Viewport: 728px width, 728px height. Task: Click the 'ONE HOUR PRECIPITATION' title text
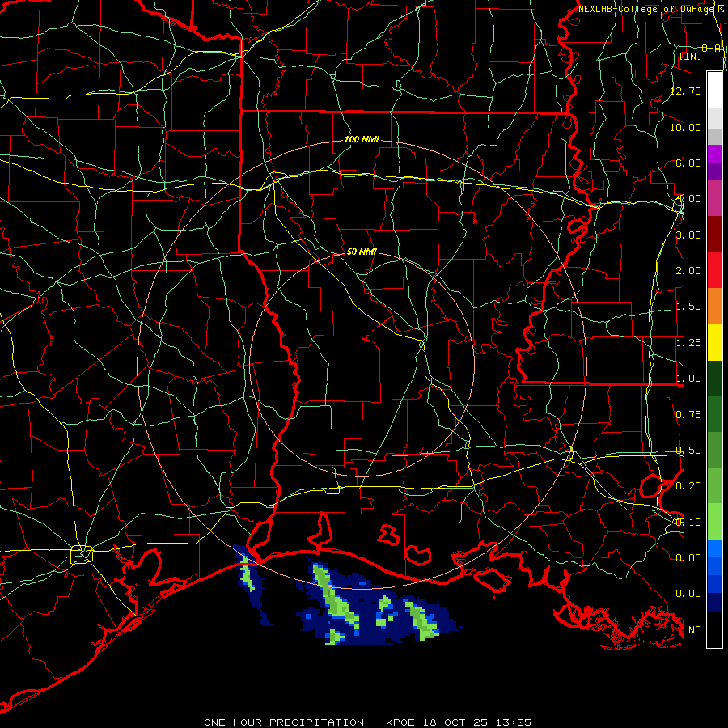coord(284,722)
